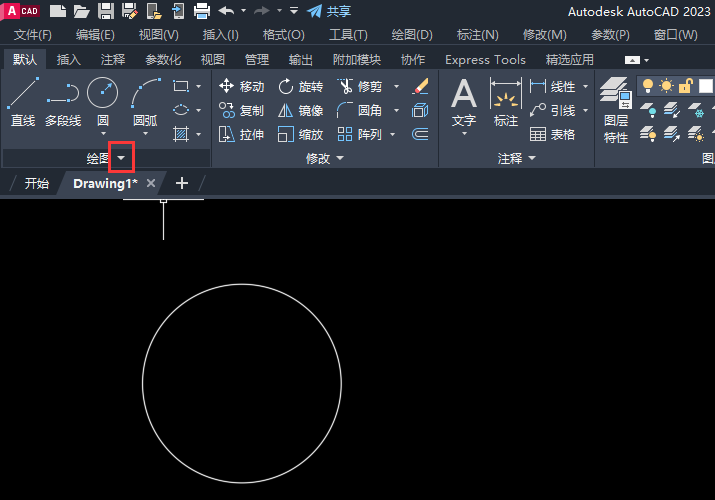Viewport: 715px width, 500px height.
Task: Select the 直线 (Line) tool
Action: point(23,102)
